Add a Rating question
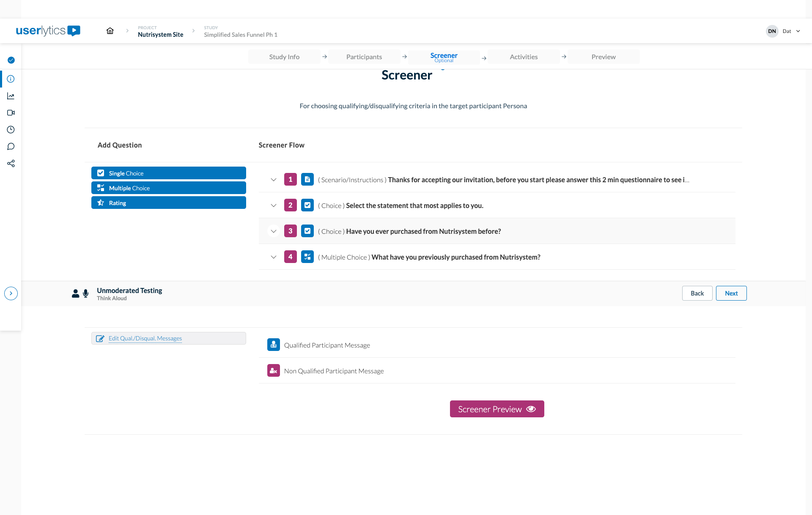This screenshot has height=515, width=812. click(169, 203)
